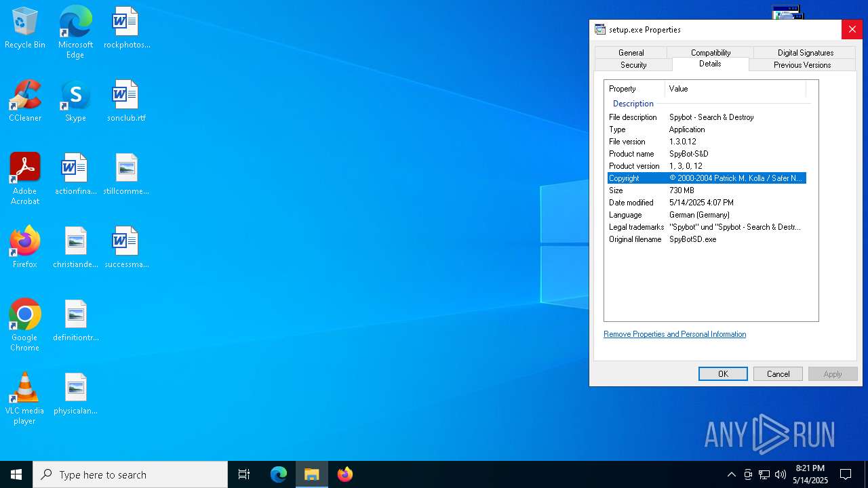Image resolution: width=868 pixels, height=488 pixels.
Task: Select the File version property row
Action: [x=705, y=142]
